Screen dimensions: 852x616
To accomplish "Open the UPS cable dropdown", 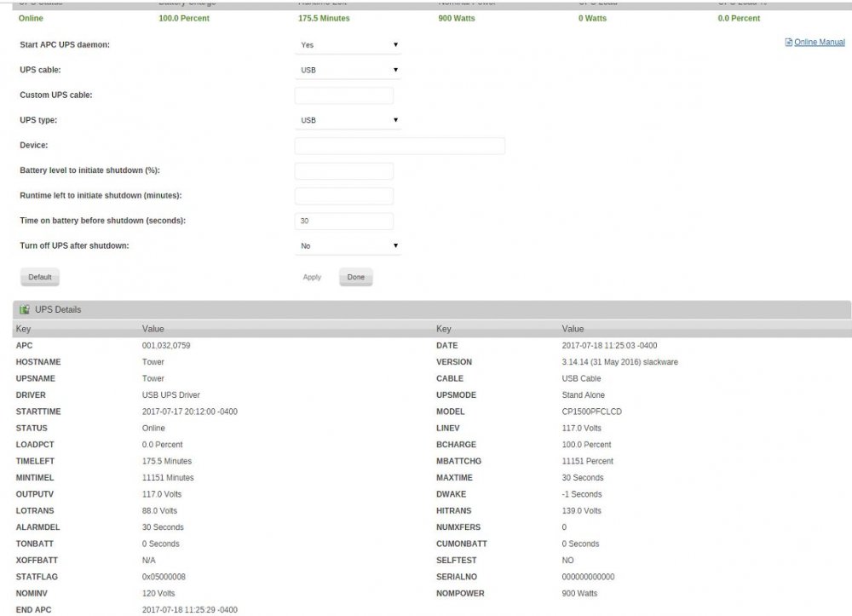I will [348, 70].
